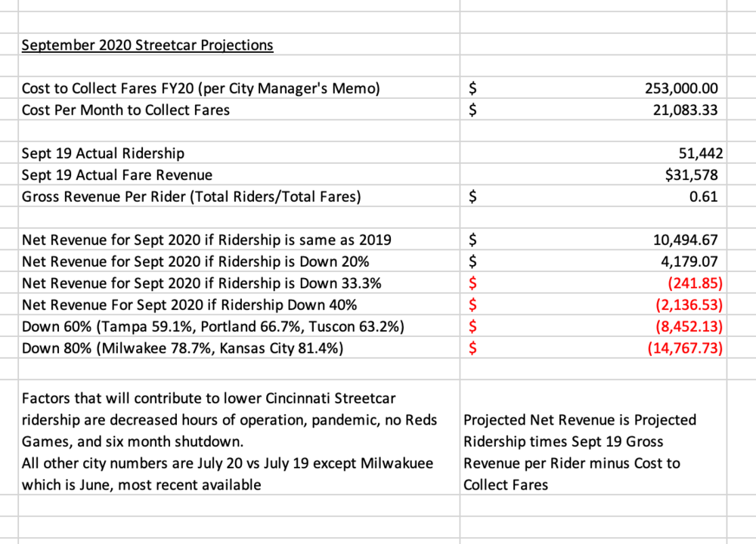Click the 51,442 ridership value cell
This screenshot has height=544, width=756.
click(x=593, y=153)
